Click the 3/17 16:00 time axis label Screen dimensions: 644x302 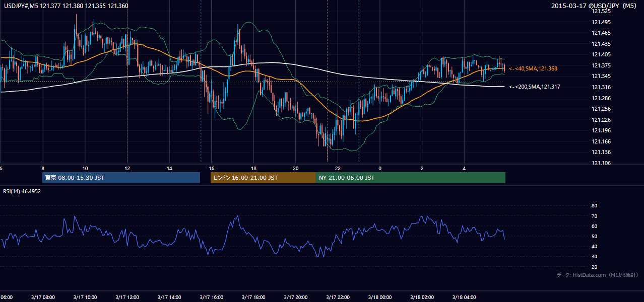click(211, 297)
